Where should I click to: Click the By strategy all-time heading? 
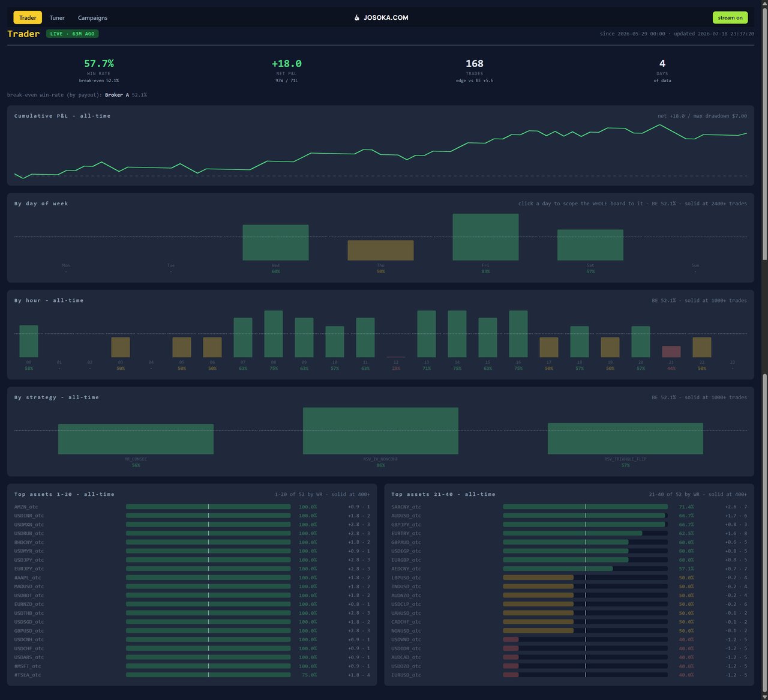tap(56, 397)
